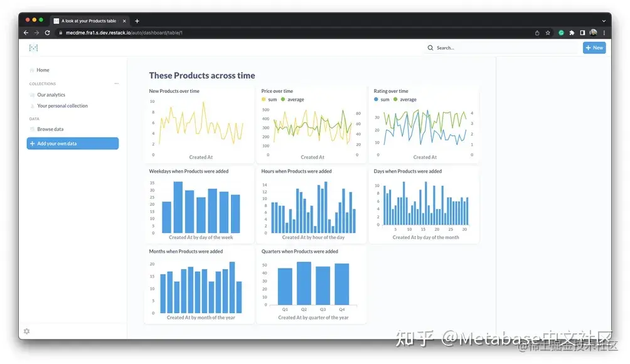The height and width of the screenshot is (364, 630).
Task: Click 'Created At by quarter of the year' label
Action: (313, 318)
